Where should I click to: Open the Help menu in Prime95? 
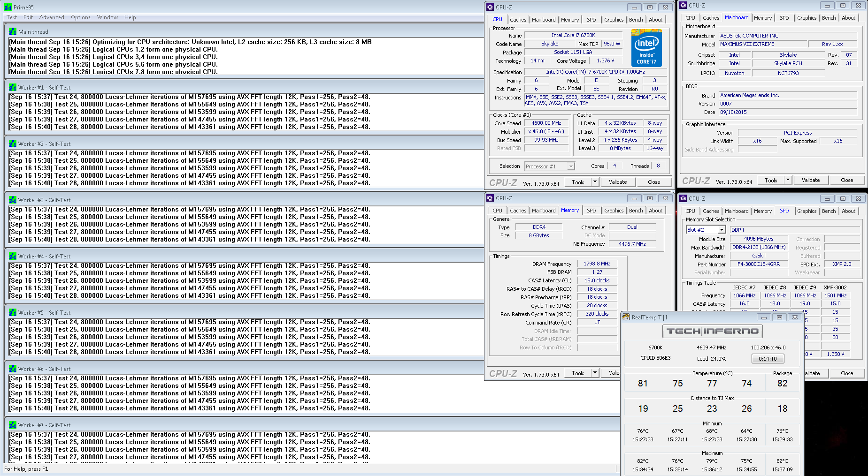coord(130,17)
